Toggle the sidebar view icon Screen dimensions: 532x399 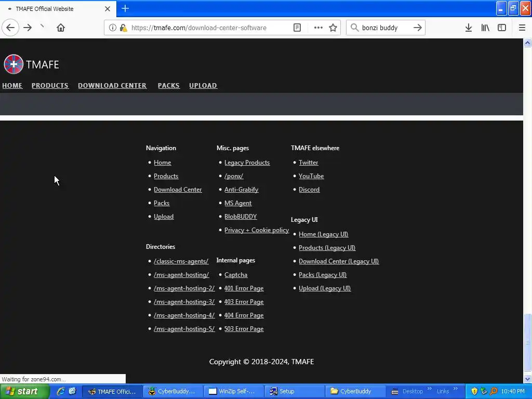pos(502,28)
